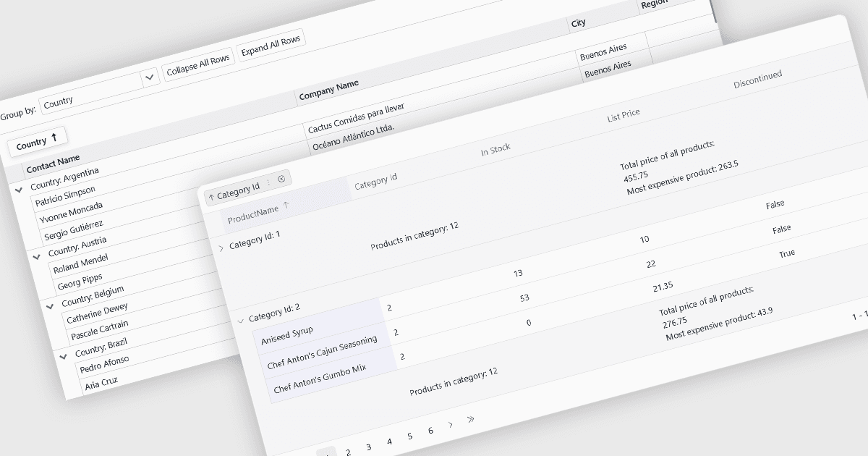Sort by City column header
The width and height of the screenshot is (868, 456).
click(579, 23)
